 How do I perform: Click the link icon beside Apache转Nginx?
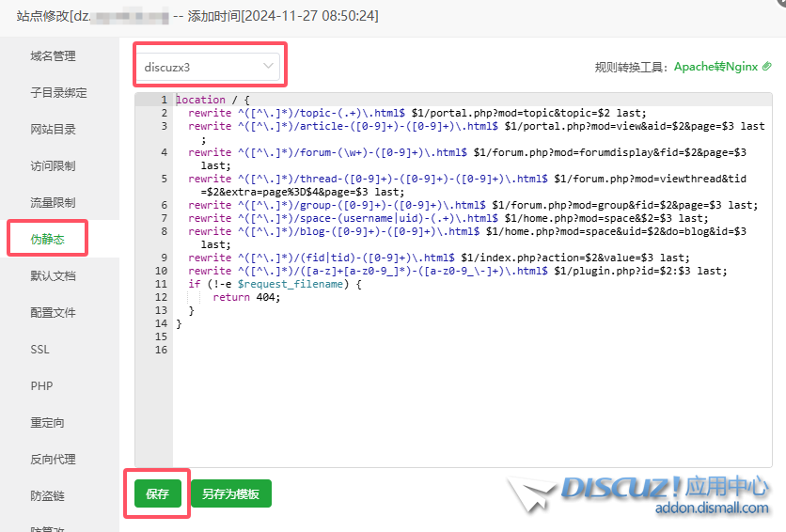pyautogui.click(x=767, y=67)
